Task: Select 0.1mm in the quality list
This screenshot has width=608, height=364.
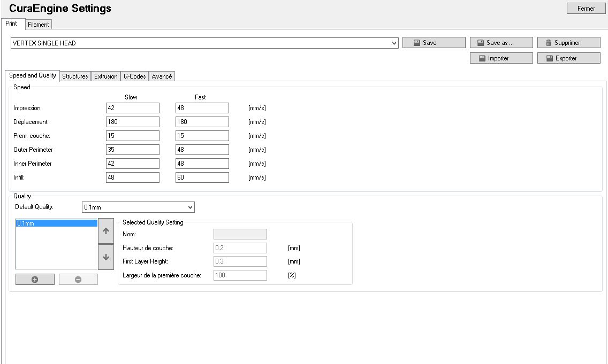Action: [x=56, y=223]
